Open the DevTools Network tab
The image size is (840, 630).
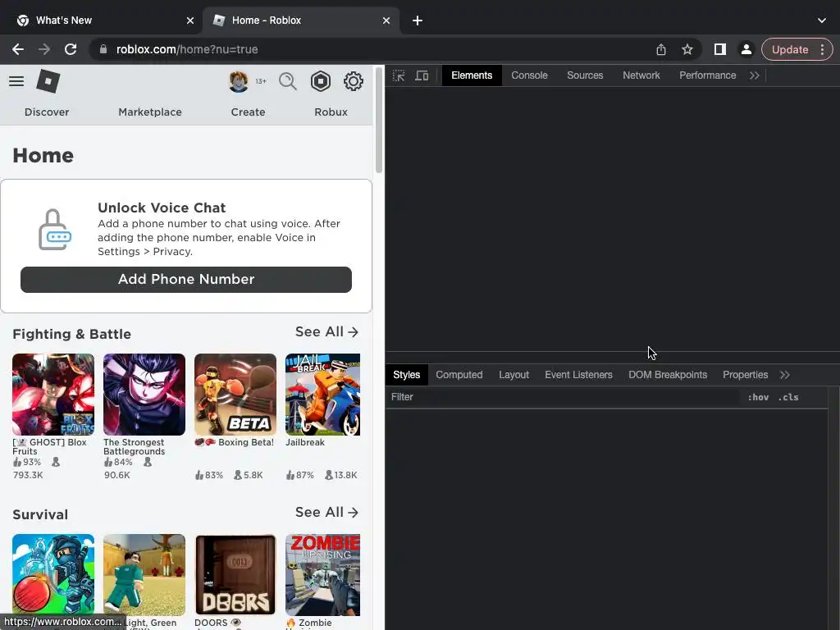pos(641,75)
